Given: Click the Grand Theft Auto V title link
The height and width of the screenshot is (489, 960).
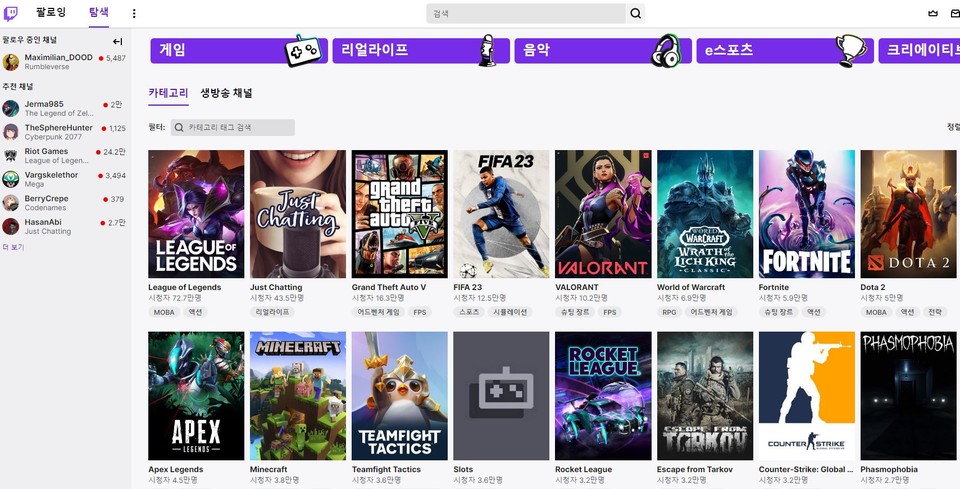Looking at the screenshot, I should [389, 287].
